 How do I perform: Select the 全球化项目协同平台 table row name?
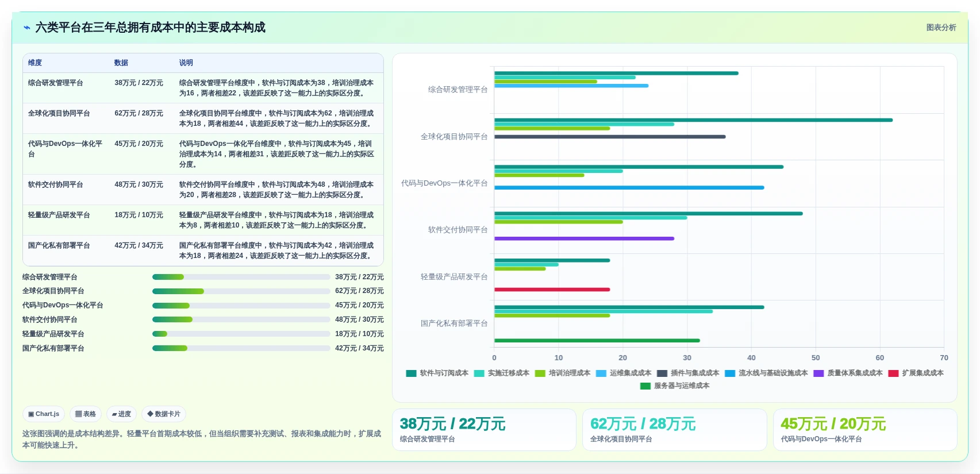tap(59, 114)
